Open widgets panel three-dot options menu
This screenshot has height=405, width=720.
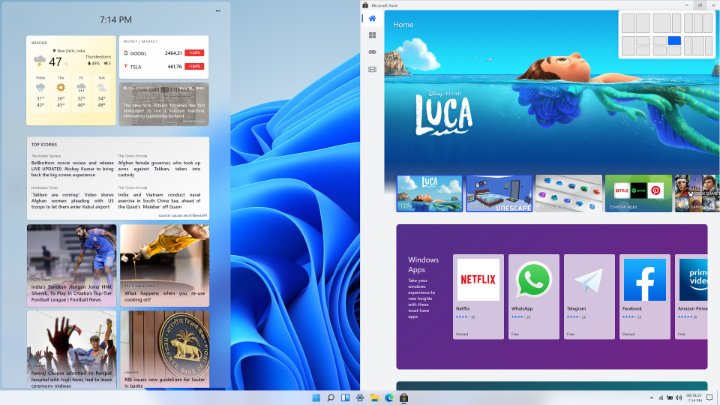coord(218,11)
